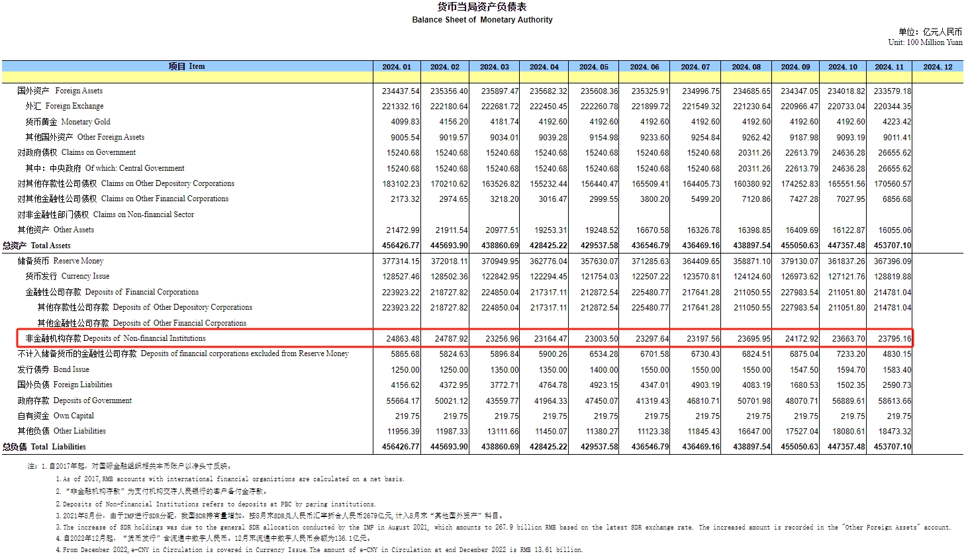The height and width of the screenshot is (560, 966).
Task: Click Claims on Other Depository Corporations label
Action: 126,183
